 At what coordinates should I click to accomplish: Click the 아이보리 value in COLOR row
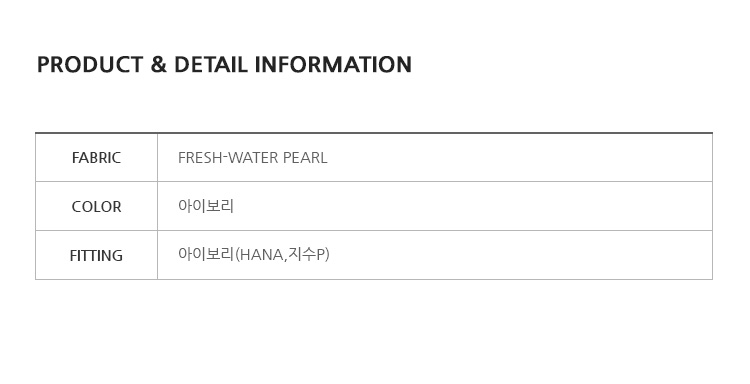pos(206,206)
